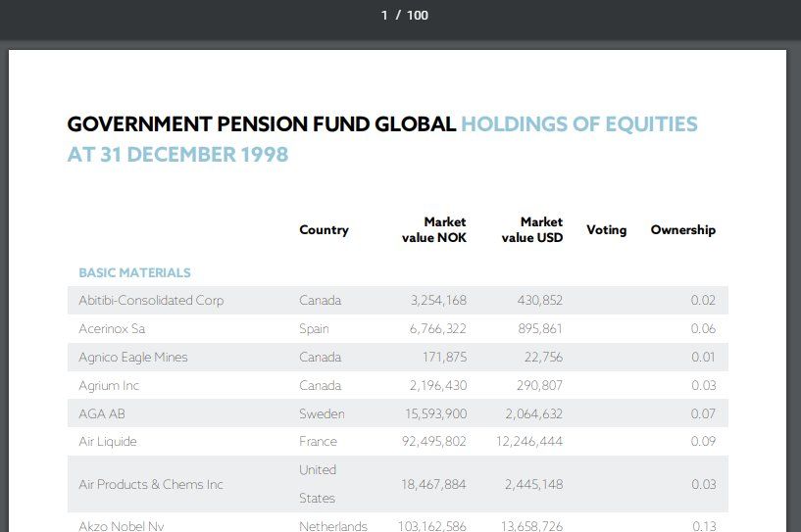The image size is (801, 532).
Task: Click the Holdings of Equities heading text
Action: click(x=578, y=124)
